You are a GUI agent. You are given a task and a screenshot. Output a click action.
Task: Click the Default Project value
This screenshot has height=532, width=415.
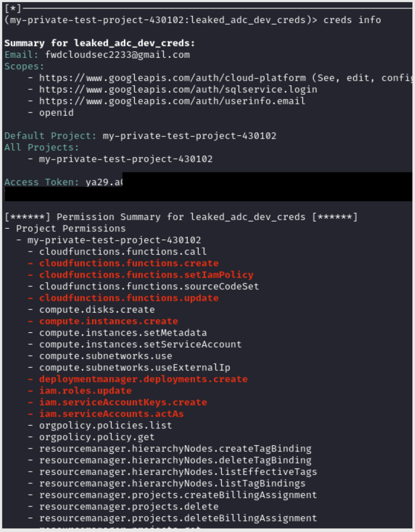[189, 136]
